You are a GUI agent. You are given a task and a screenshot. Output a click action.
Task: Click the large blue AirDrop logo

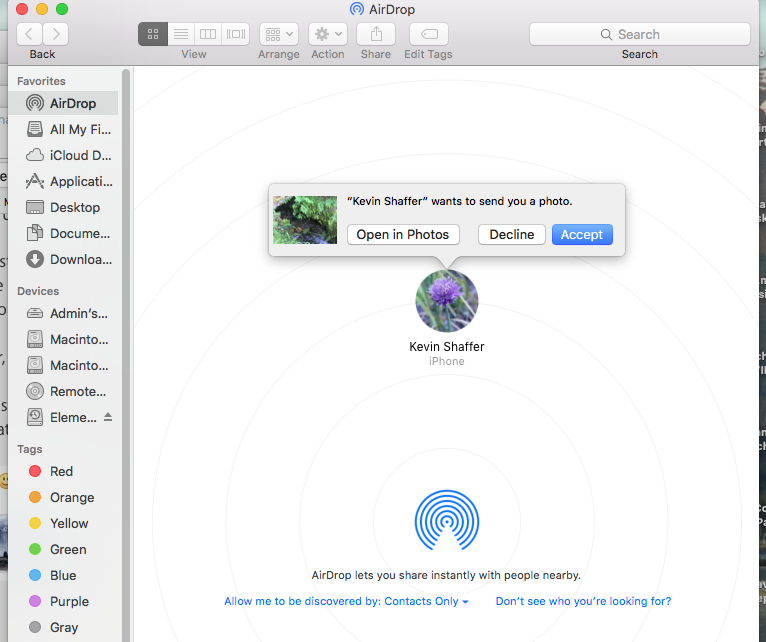tap(447, 520)
